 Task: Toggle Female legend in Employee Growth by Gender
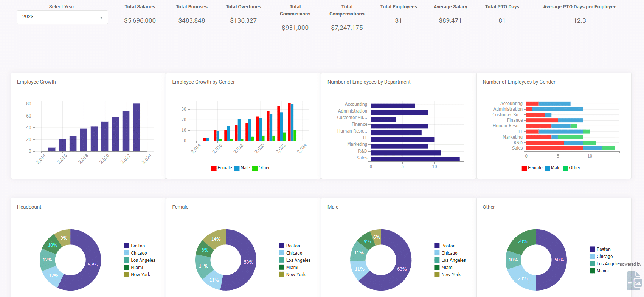(x=222, y=168)
